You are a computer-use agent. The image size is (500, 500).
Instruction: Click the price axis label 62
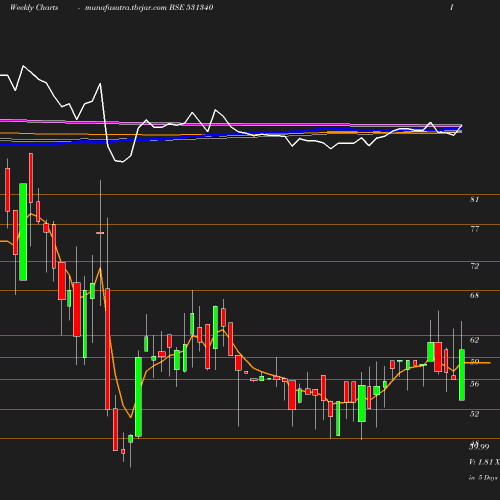474,340
